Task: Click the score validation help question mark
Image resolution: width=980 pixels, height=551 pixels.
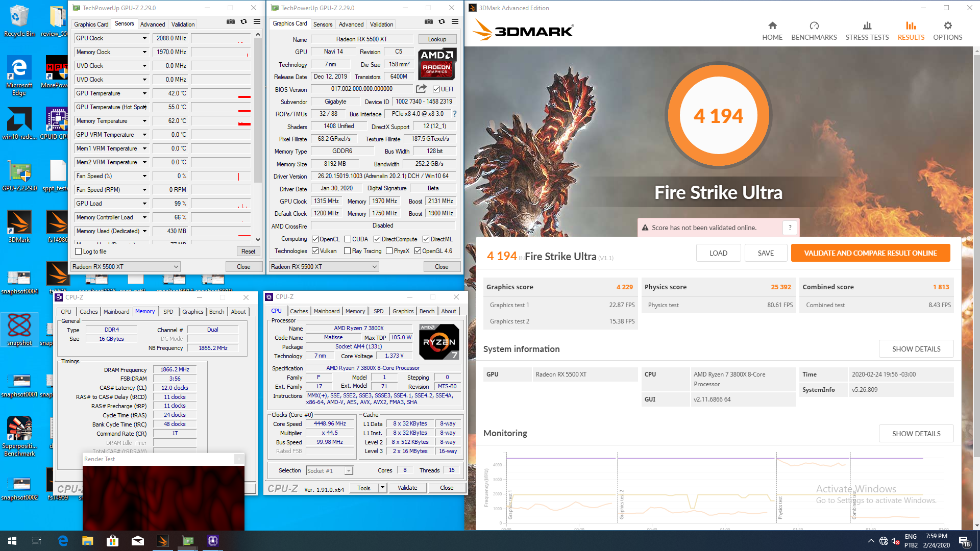Action: point(790,228)
